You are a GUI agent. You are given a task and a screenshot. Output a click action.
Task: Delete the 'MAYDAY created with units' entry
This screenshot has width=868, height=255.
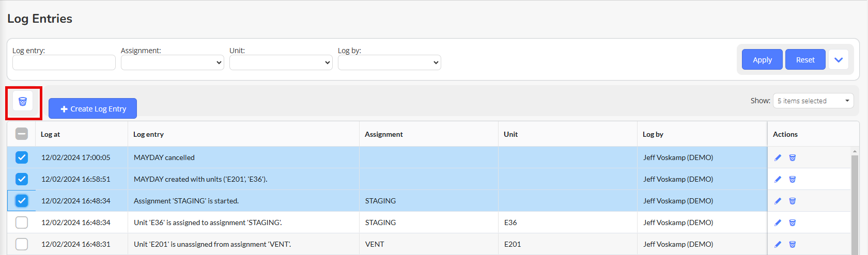point(792,180)
